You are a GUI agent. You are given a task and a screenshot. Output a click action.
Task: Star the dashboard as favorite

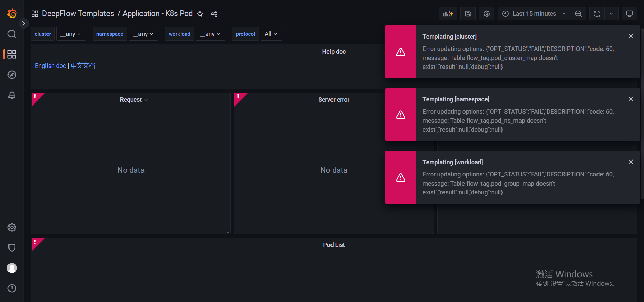200,14
